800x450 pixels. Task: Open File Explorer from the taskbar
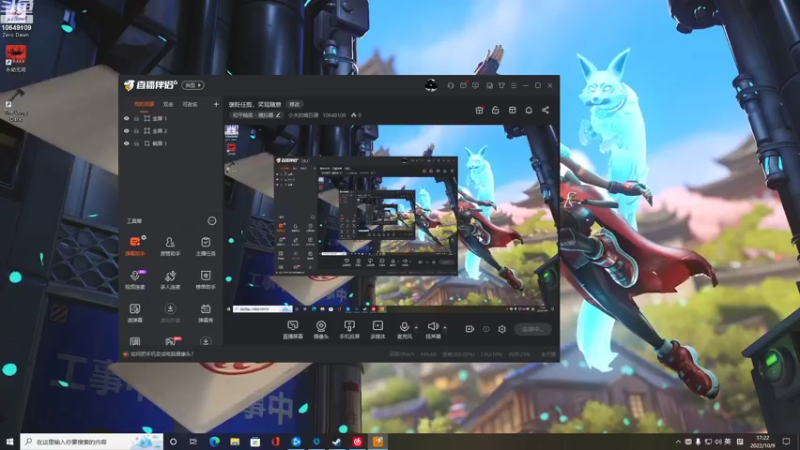coord(235,441)
